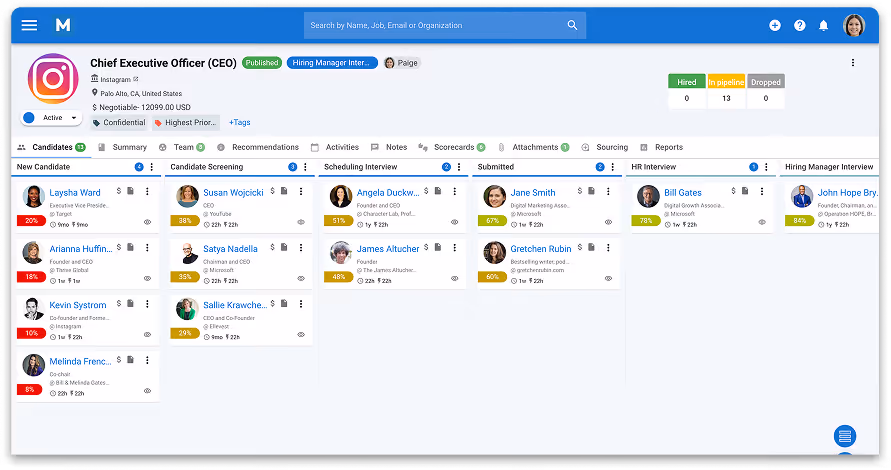Image resolution: width=891 pixels, height=470 pixels.
Task: Click Jane Smith's 67% match score bar
Action: pos(492,221)
